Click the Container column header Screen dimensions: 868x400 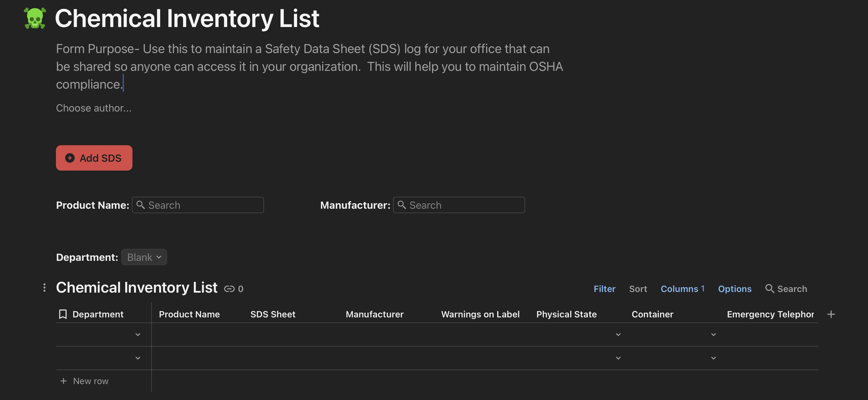pos(652,314)
